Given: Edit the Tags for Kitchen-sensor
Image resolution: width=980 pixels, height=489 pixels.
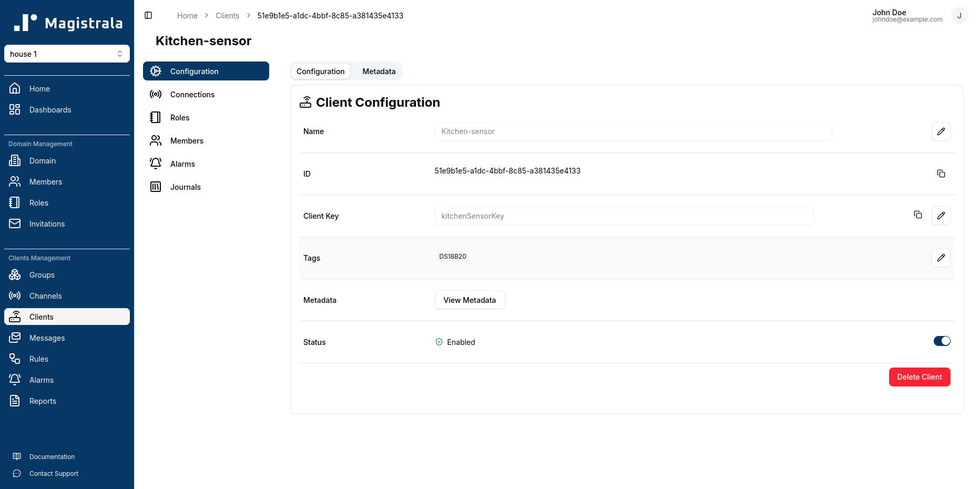Looking at the screenshot, I should 941,258.
